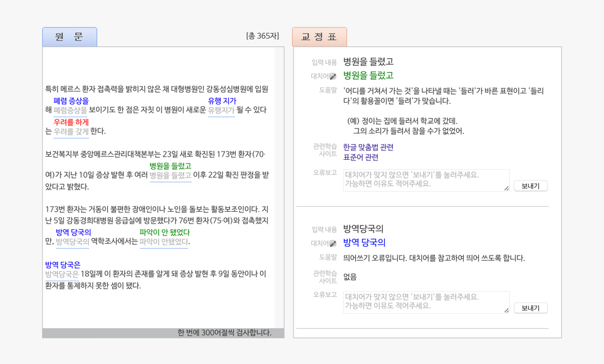Click underlined phrase 우려를 갖게
Screen dimensions: 604x364
click(71, 132)
